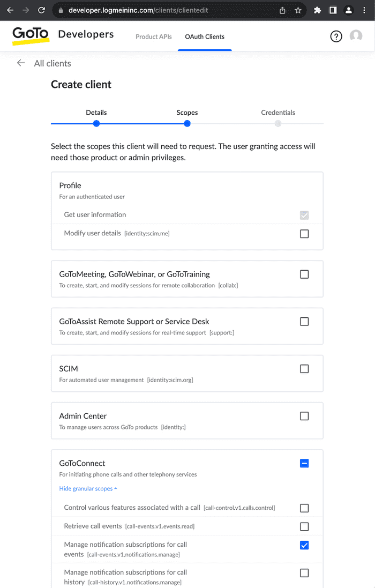Select the OAuth Clients tab
This screenshot has width=375, height=588.
click(x=205, y=36)
